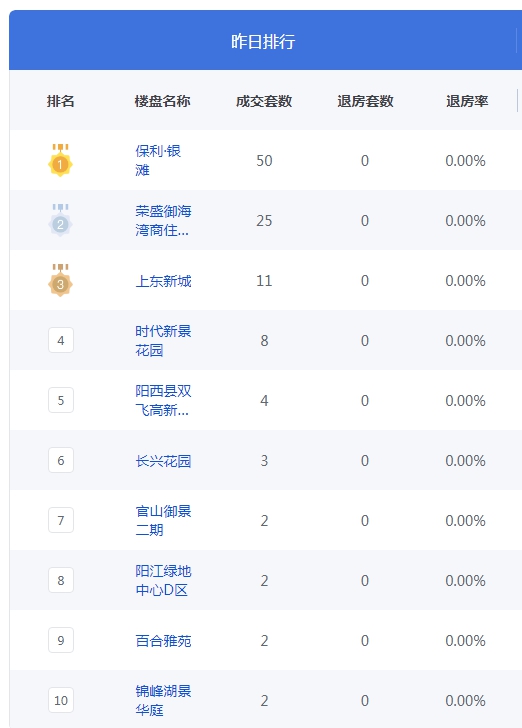Screen dimensions: 522x728
Task: Open the 时代新景花园 property link
Action: [163, 340]
